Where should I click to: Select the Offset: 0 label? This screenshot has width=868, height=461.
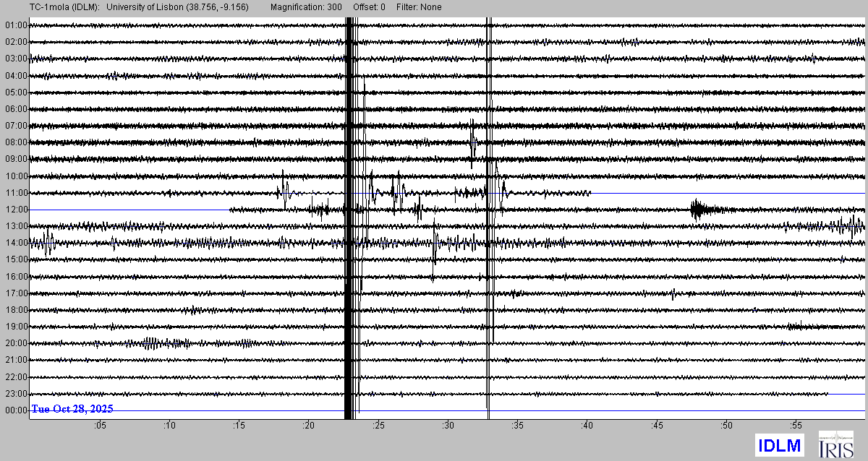tap(369, 7)
